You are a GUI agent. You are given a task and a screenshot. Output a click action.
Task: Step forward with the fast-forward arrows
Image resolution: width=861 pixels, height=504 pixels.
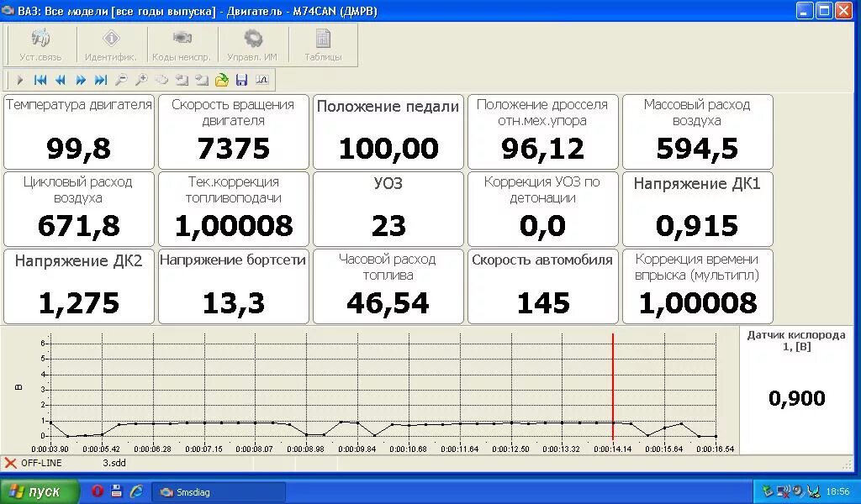click(x=81, y=80)
